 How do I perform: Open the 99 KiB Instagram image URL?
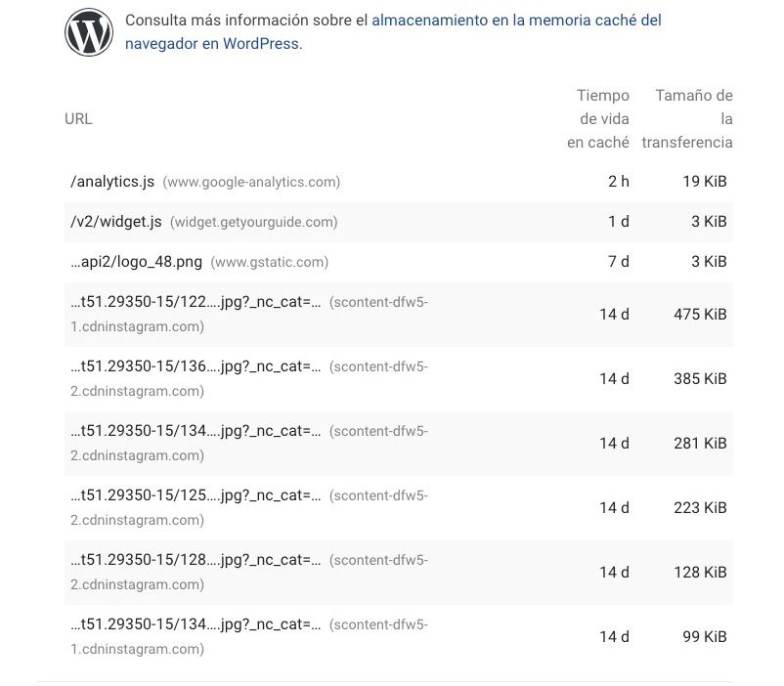point(196,625)
